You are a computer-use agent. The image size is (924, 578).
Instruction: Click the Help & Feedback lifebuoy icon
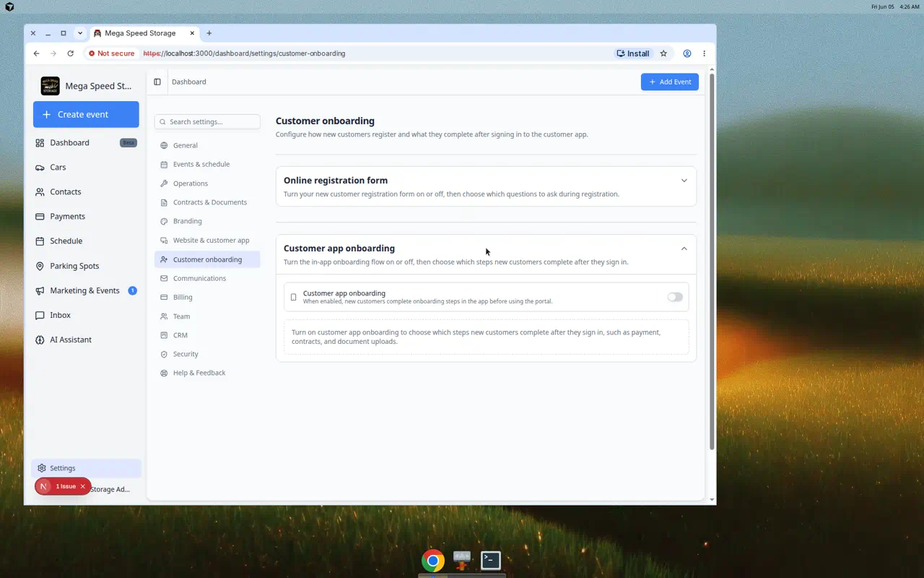point(164,373)
